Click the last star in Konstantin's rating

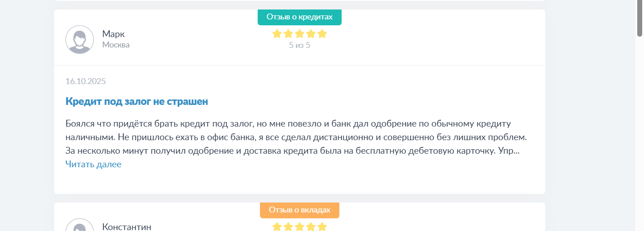coord(322,226)
